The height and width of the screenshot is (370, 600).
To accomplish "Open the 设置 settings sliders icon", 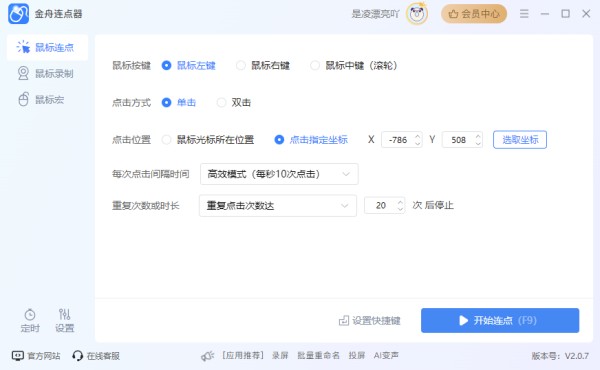I will point(64,320).
